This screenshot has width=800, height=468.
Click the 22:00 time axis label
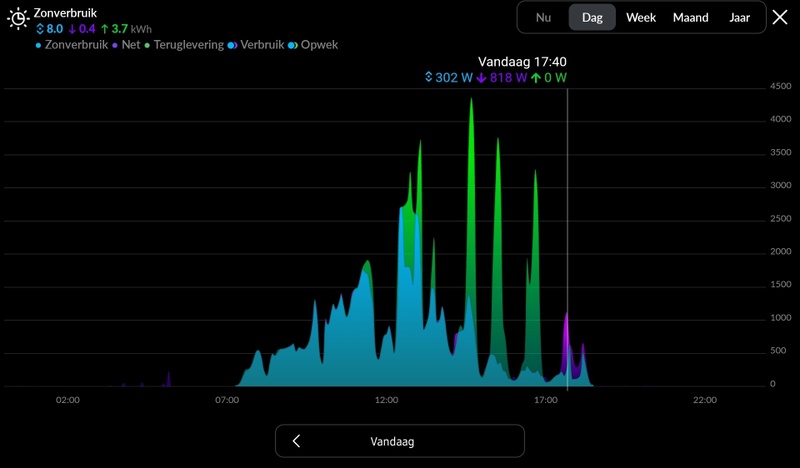(x=705, y=400)
